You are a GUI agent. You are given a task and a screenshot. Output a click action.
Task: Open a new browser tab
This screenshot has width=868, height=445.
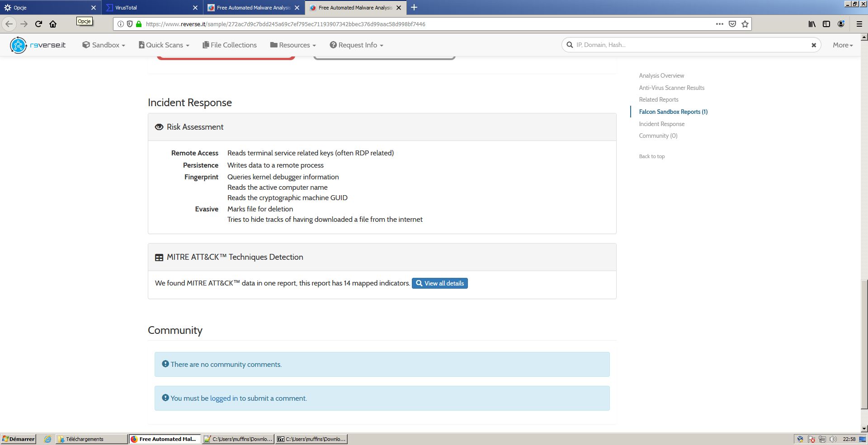414,7
